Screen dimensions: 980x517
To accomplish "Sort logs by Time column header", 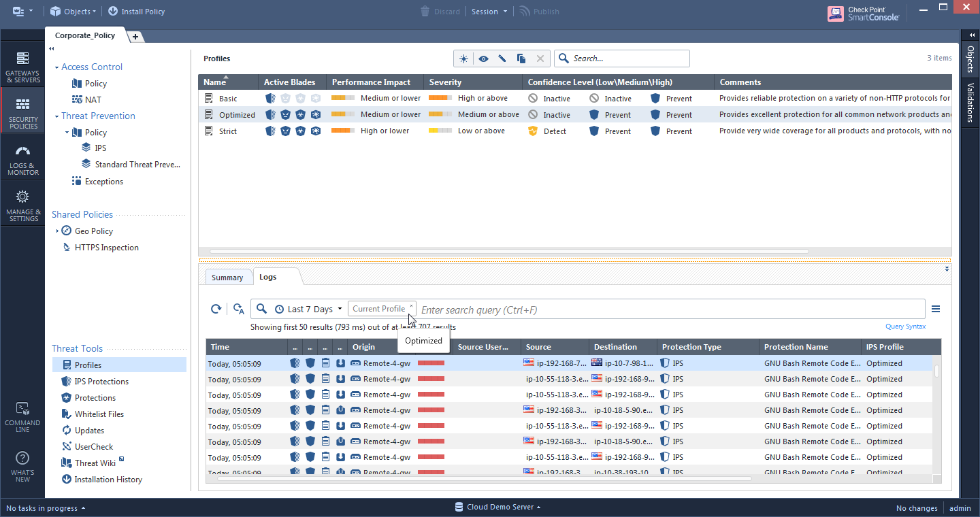I will point(247,347).
